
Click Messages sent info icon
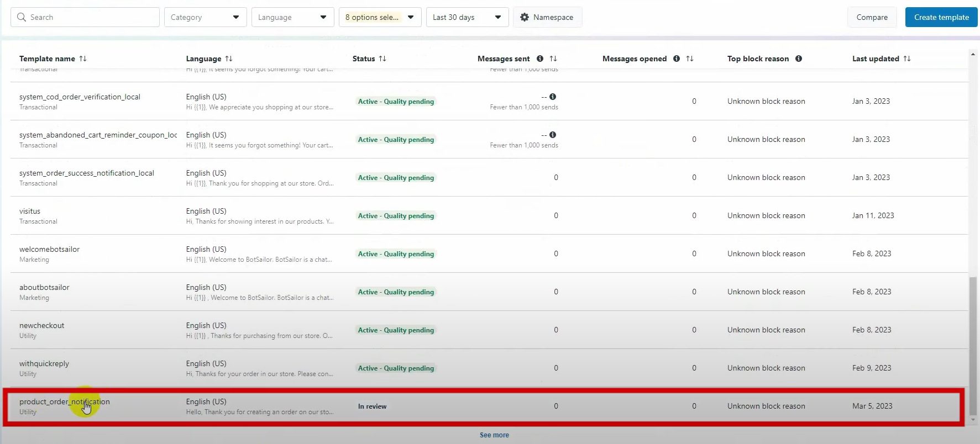(x=540, y=59)
